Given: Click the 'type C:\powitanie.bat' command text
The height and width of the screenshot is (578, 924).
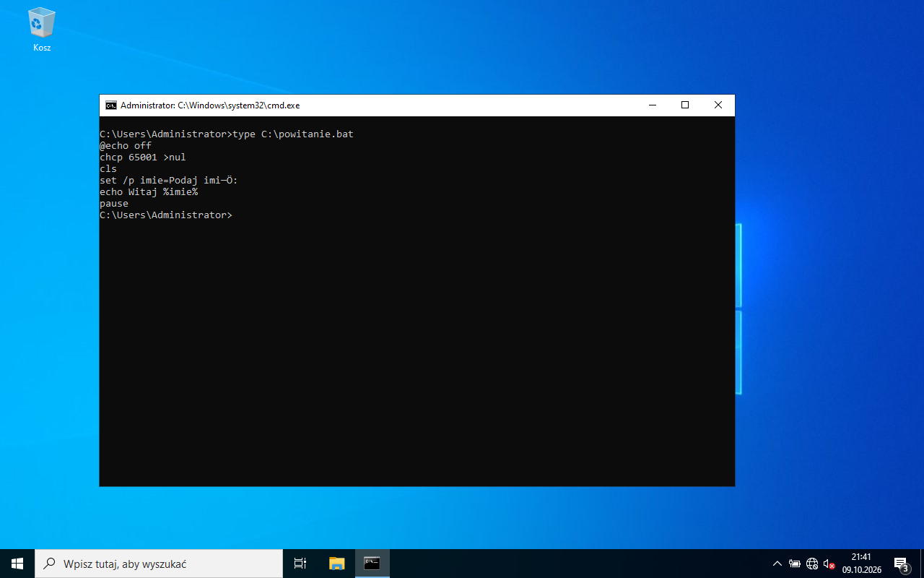Looking at the screenshot, I should coord(293,134).
